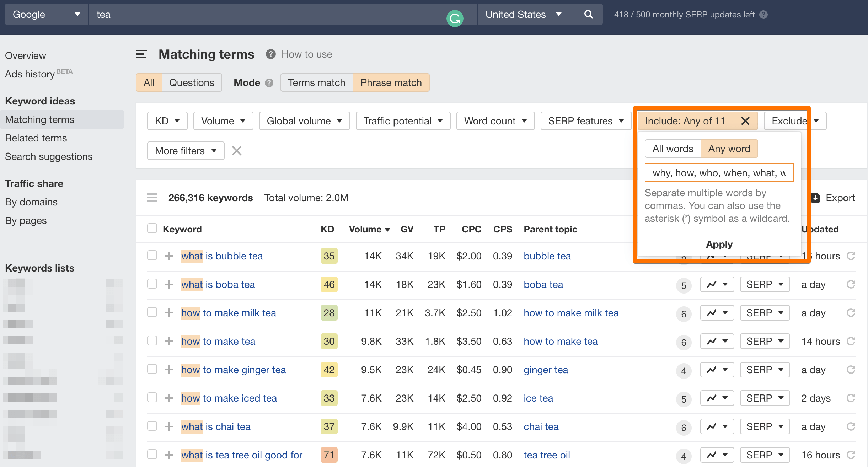Click the include words input field
This screenshot has height=467, width=868.
click(719, 173)
